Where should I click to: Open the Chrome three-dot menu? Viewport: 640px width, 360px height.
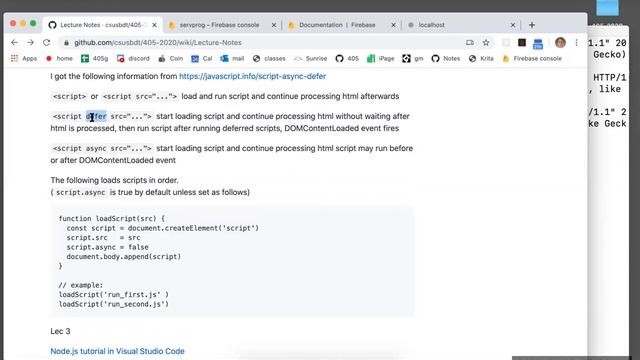(576, 42)
